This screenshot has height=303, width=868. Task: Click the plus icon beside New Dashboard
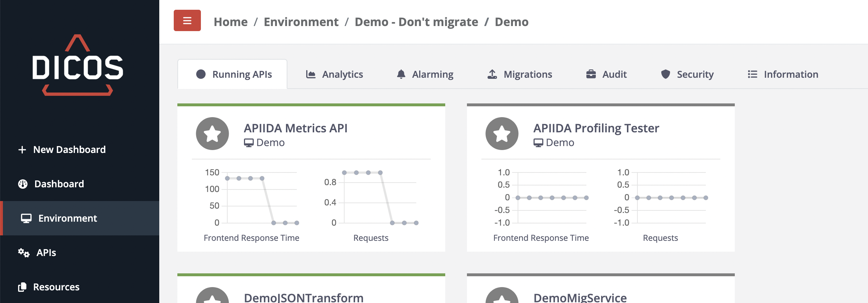pos(22,150)
